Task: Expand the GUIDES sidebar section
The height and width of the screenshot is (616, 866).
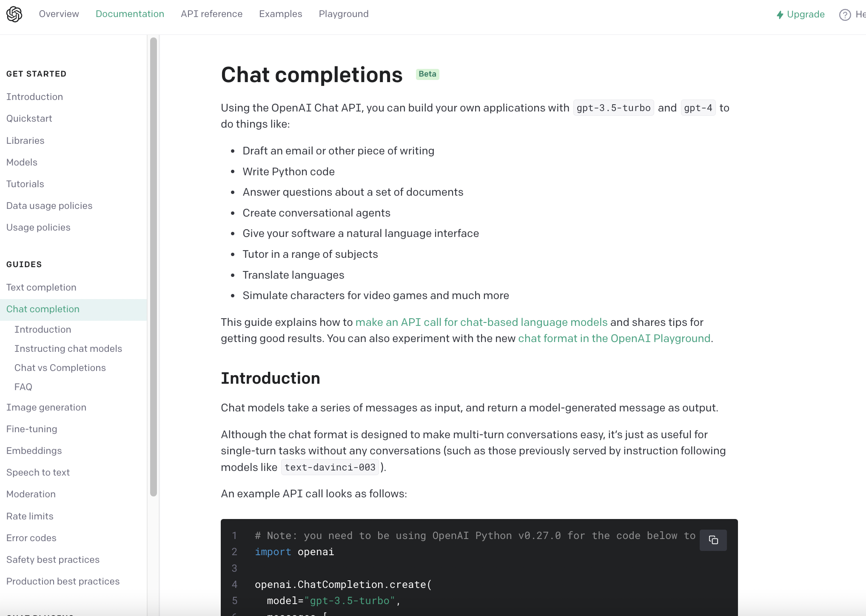Action: click(x=24, y=264)
